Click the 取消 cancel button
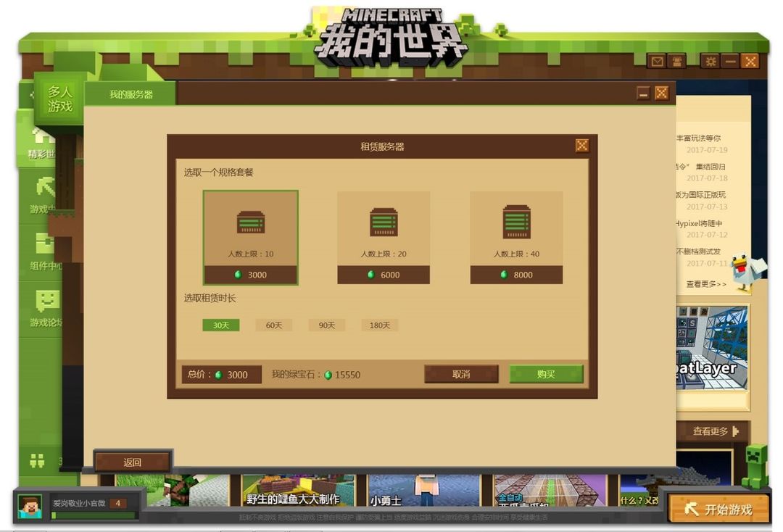Screen dimensions: 783x532 pos(461,374)
